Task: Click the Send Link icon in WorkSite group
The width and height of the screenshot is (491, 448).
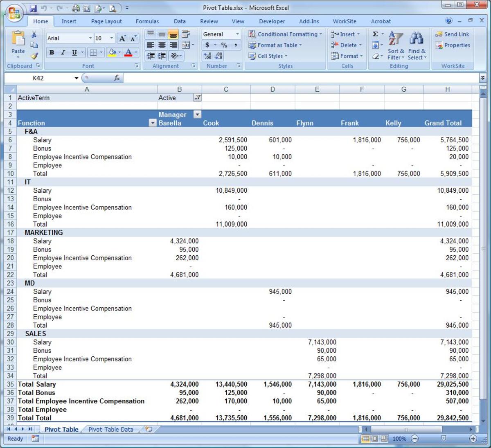Action: [452, 34]
